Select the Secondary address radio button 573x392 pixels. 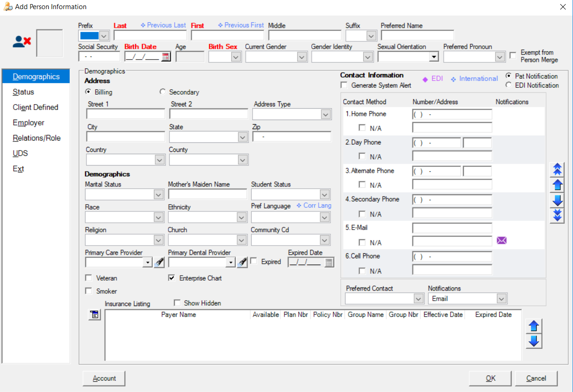click(x=162, y=91)
